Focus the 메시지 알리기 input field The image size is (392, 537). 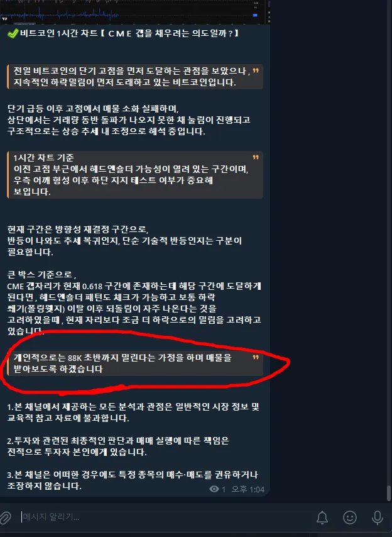(164, 517)
